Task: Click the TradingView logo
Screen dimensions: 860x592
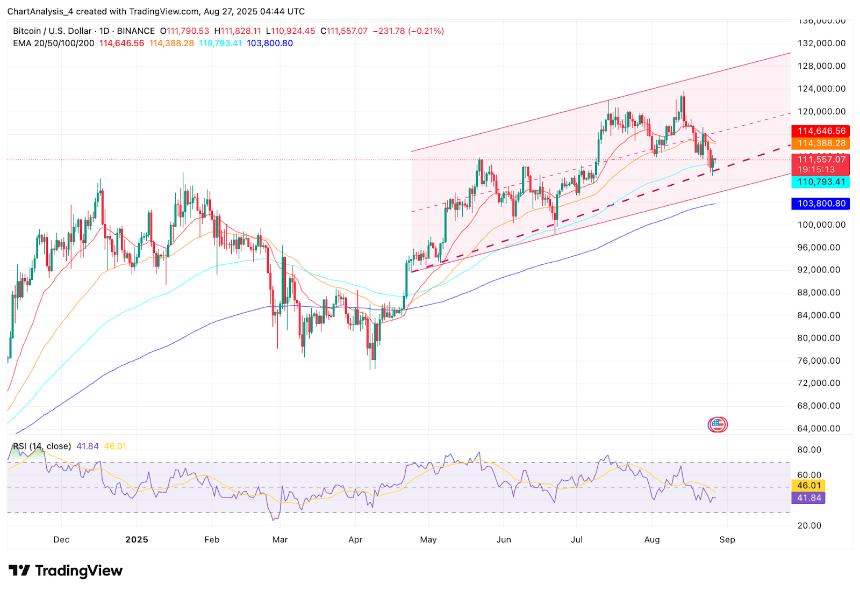Action: pos(65,570)
